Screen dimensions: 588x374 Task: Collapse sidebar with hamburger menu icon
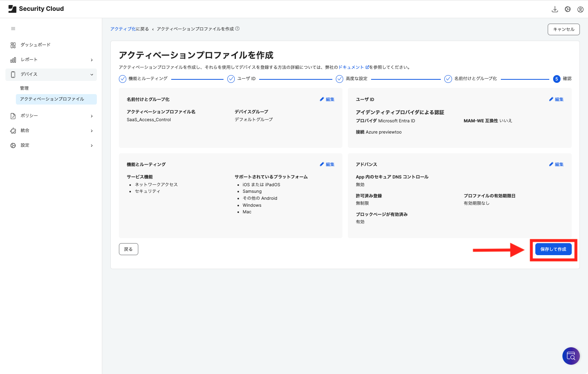(13, 29)
